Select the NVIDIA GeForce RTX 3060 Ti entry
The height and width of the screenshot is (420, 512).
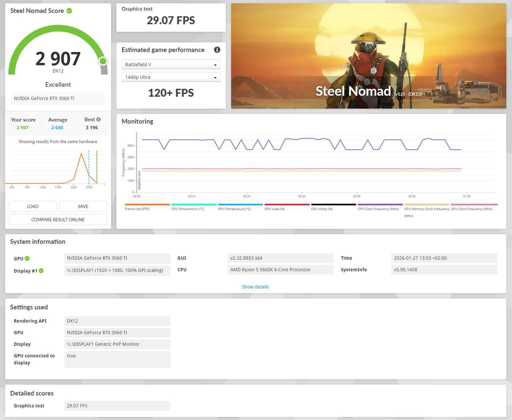58,98
